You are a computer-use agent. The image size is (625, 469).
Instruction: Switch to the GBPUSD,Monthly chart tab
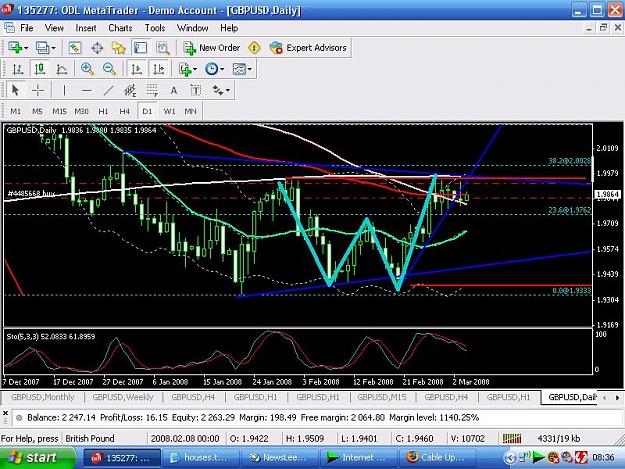coord(43,397)
